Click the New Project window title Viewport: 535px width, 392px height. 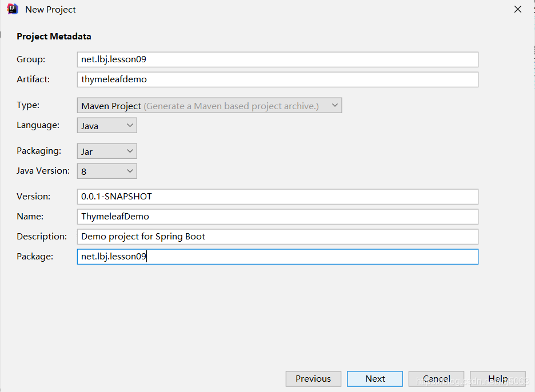[50, 10]
